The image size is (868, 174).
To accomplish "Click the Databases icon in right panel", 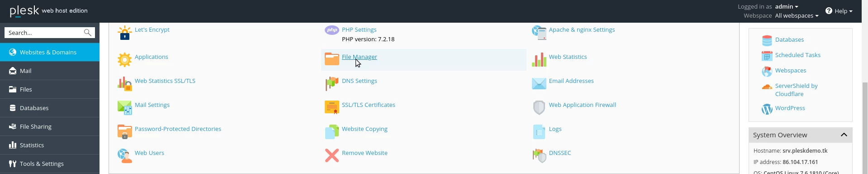I will (x=767, y=41).
